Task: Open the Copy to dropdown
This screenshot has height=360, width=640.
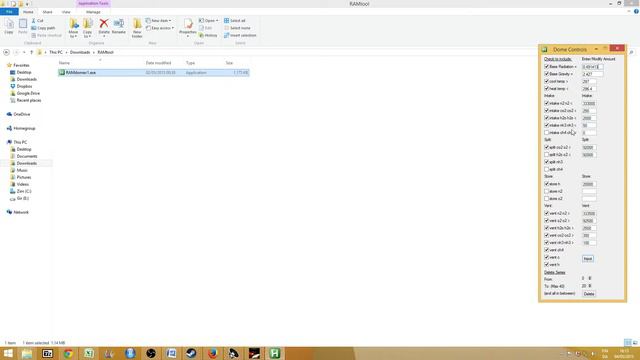Action: (x=87, y=29)
